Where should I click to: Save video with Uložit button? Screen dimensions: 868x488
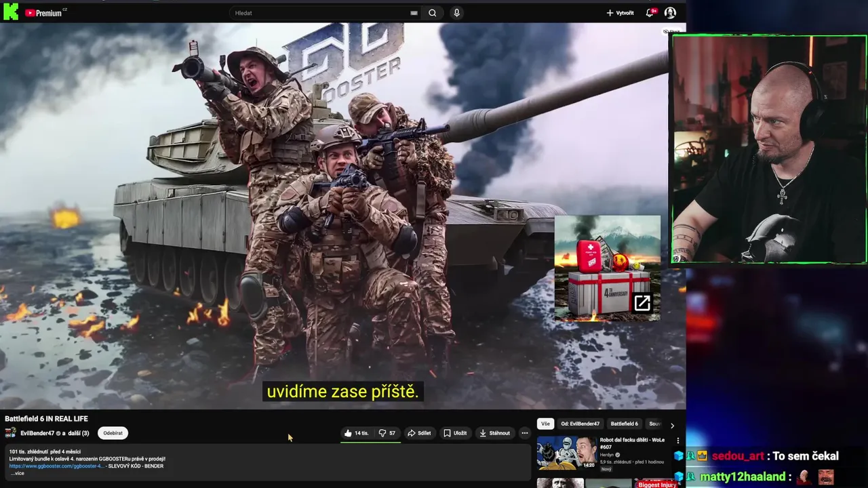tap(455, 433)
